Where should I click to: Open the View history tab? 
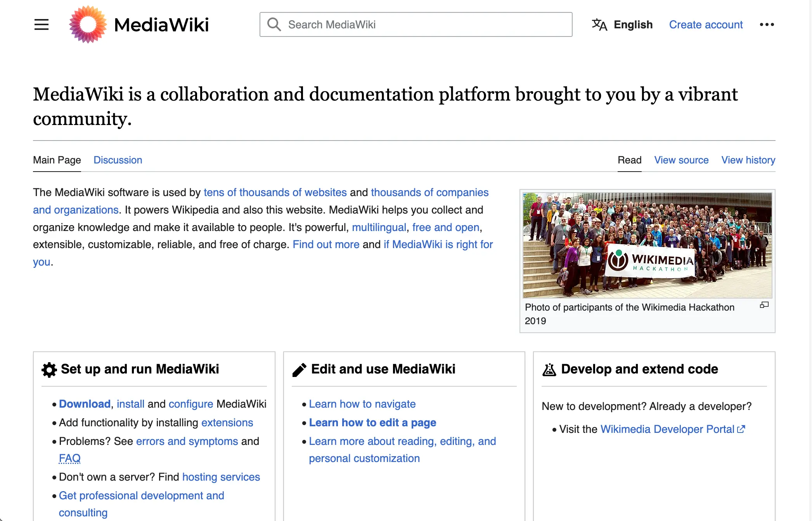748,160
